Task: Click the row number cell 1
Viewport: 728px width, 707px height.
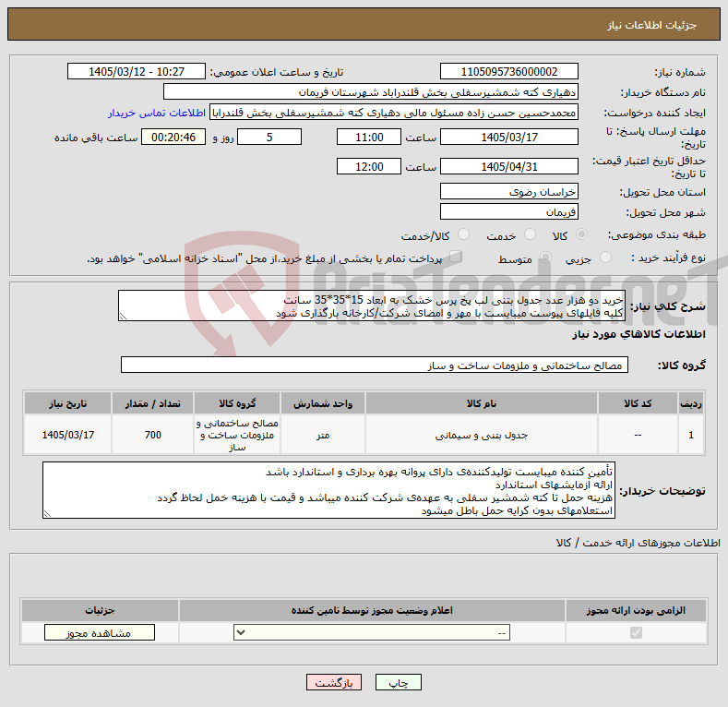Action: 691,435
